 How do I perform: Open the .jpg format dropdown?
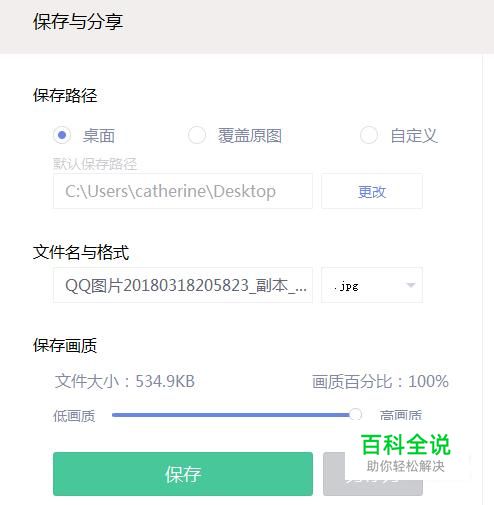click(x=372, y=285)
